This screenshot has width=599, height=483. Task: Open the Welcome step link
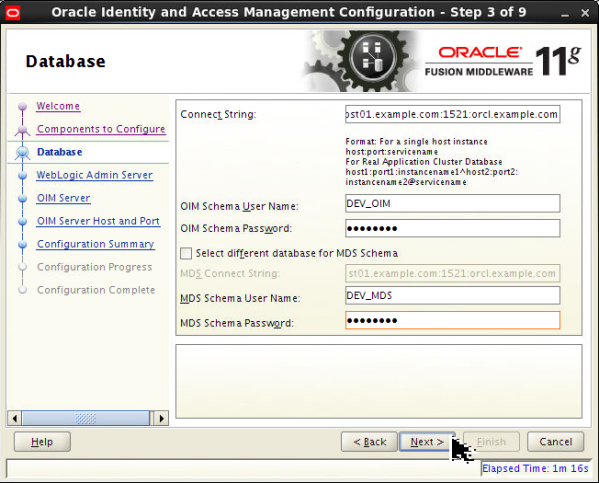coord(58,106)
